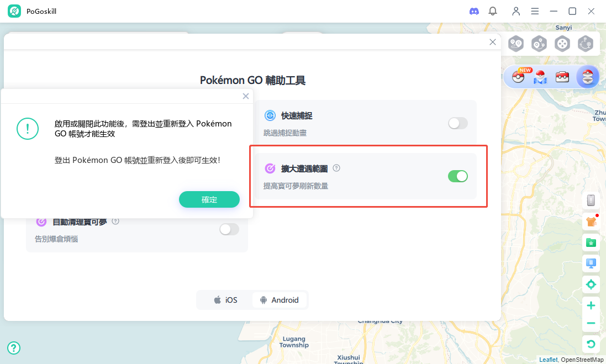Click the Lugang Township map label
Image resolution: width=606 pixels, height=364 pixels.
point(294,342)
